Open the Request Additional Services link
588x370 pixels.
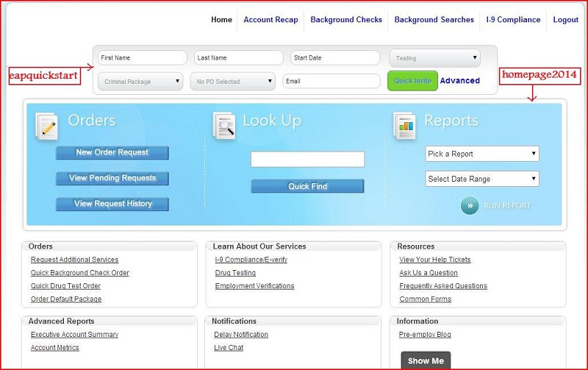[x=75, y=260]
